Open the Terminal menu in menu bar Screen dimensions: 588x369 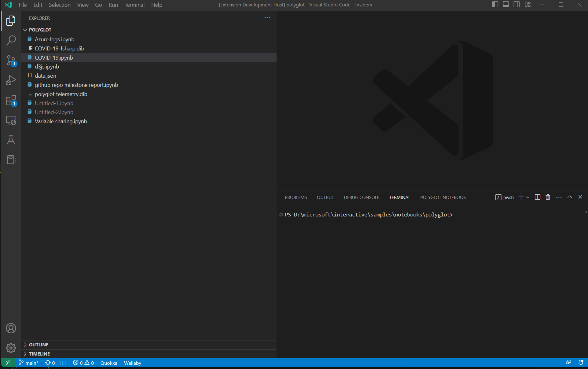134,5
